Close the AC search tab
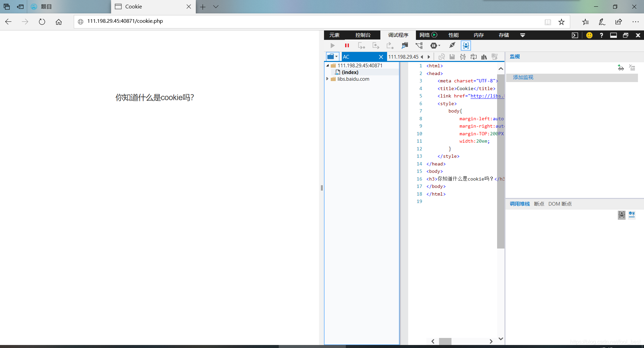644x348 pixels. click(x=381, y=57)
